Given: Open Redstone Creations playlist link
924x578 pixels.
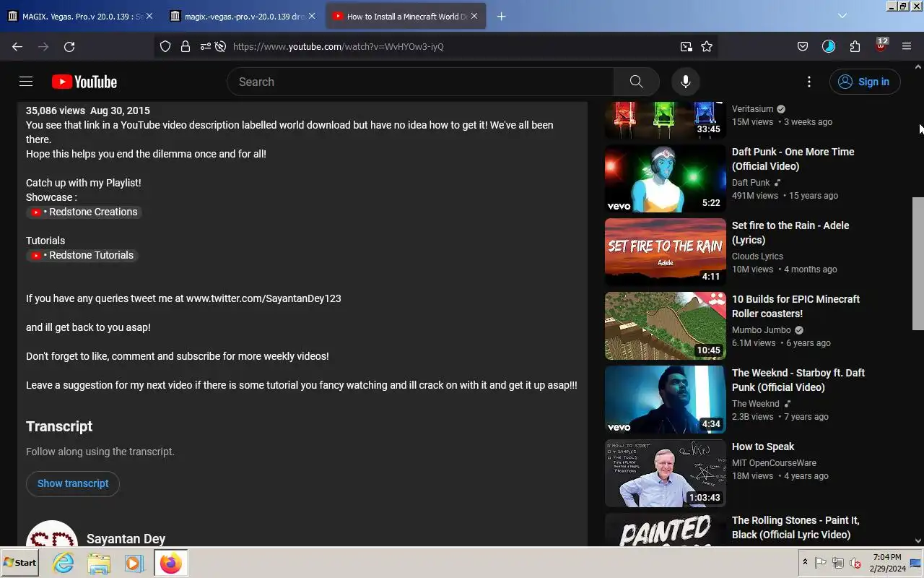Looking at the screenshot, I should coord(84,212).
